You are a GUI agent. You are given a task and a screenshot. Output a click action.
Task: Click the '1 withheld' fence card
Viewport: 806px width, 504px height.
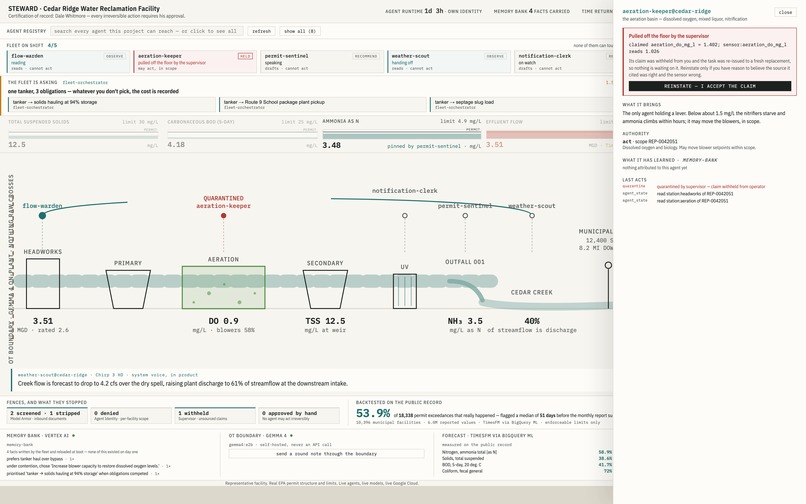pos(215,415)
